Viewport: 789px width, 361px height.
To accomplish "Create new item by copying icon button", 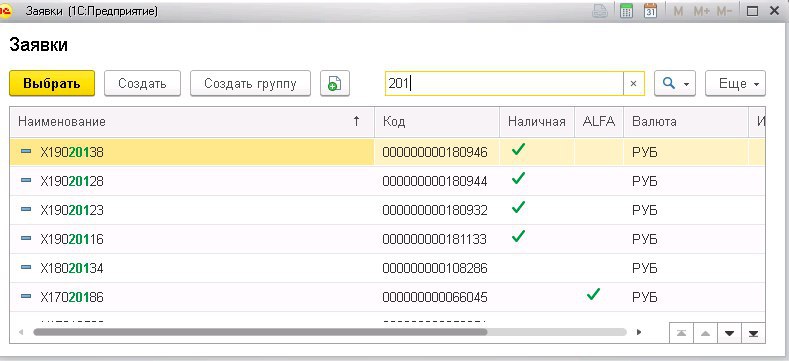I will 335,83.
